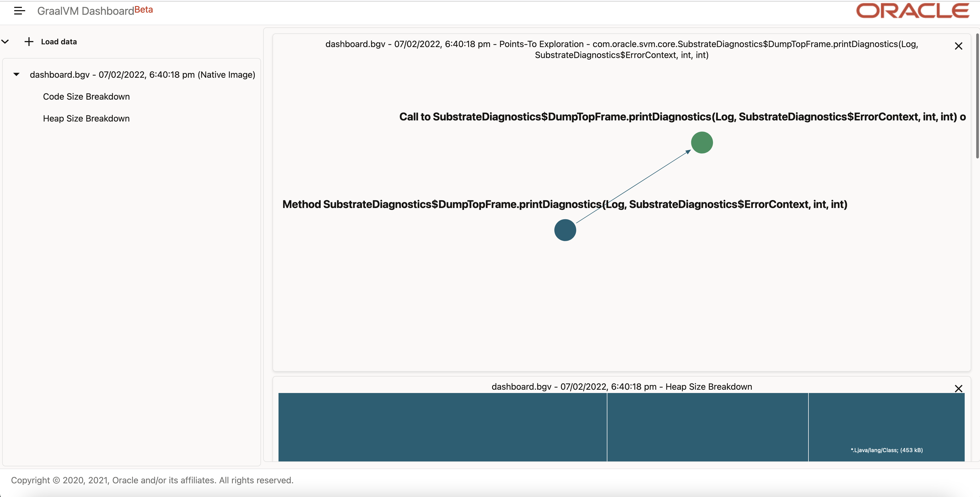Open the hamburger menu icon

tap(19, 11)
